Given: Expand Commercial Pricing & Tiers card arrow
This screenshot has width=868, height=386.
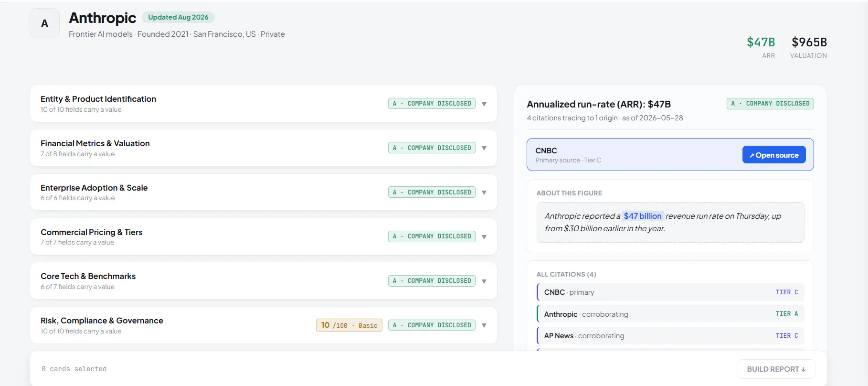Looking at the screenshot, I should (484, 236).
